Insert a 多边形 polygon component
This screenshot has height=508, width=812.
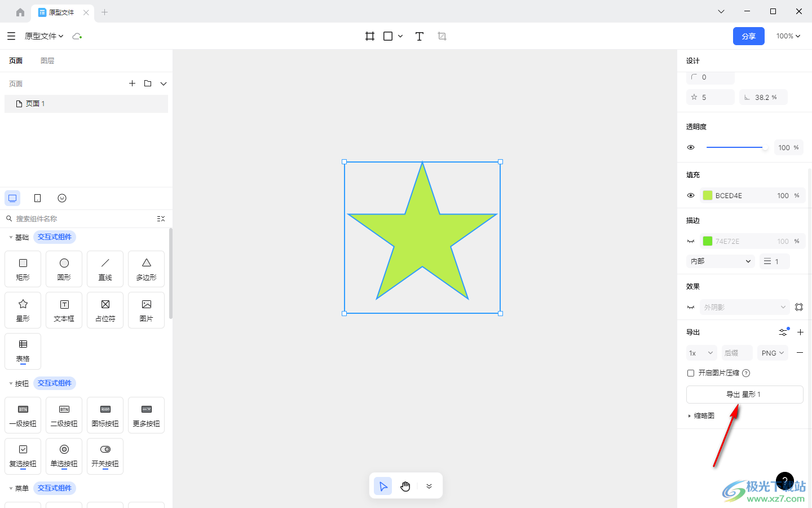coord(146,269)
